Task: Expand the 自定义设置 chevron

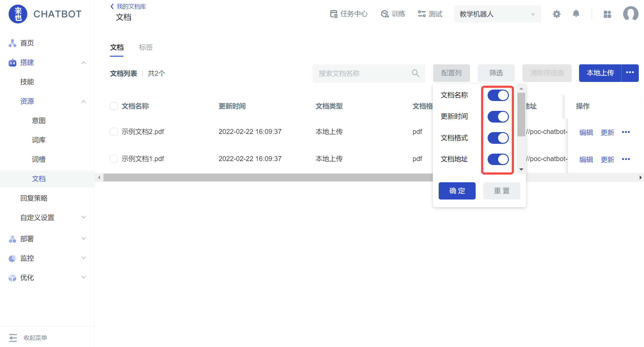Action: (x=83, y=217)
